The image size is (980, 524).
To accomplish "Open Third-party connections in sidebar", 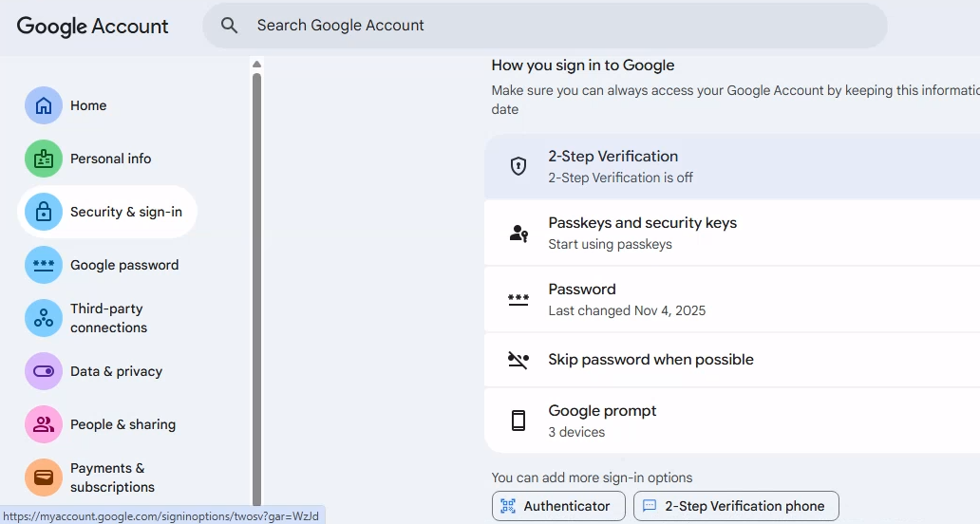I will pyautogui.click(x=107, y=318).
